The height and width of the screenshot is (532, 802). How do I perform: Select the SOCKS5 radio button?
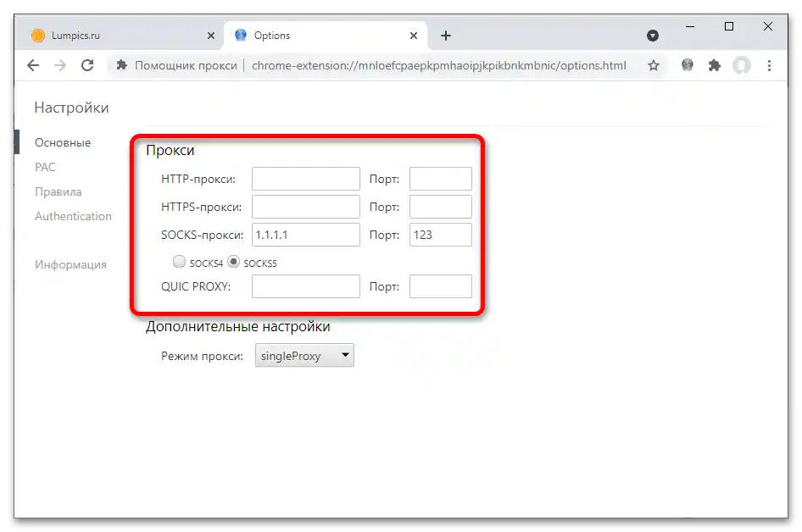[x=233, y=262]
